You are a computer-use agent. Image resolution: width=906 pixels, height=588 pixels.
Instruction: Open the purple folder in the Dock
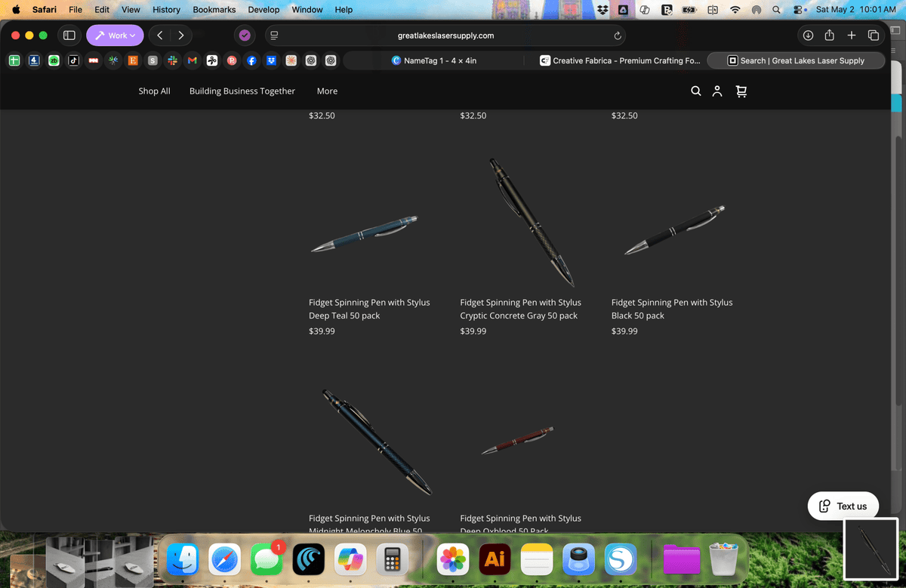(x=682, y=560)
